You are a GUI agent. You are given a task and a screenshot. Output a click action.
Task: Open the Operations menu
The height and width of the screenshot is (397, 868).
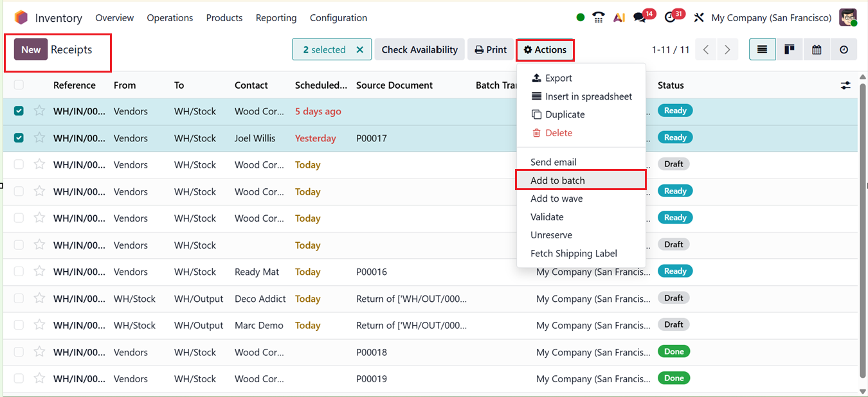[170, 18]
